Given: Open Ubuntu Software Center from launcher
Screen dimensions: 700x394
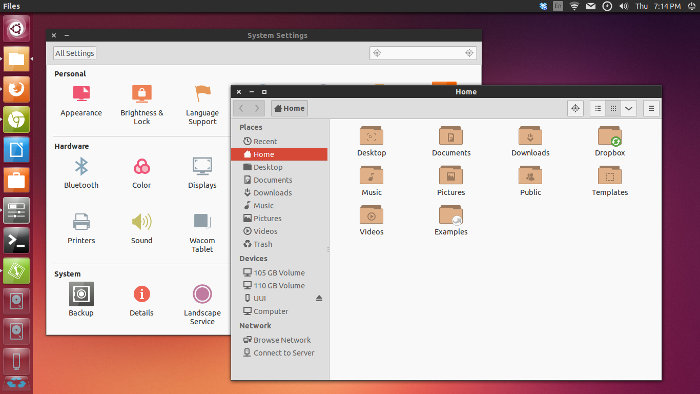Looking at the screenshot, I should coord(17,180).
